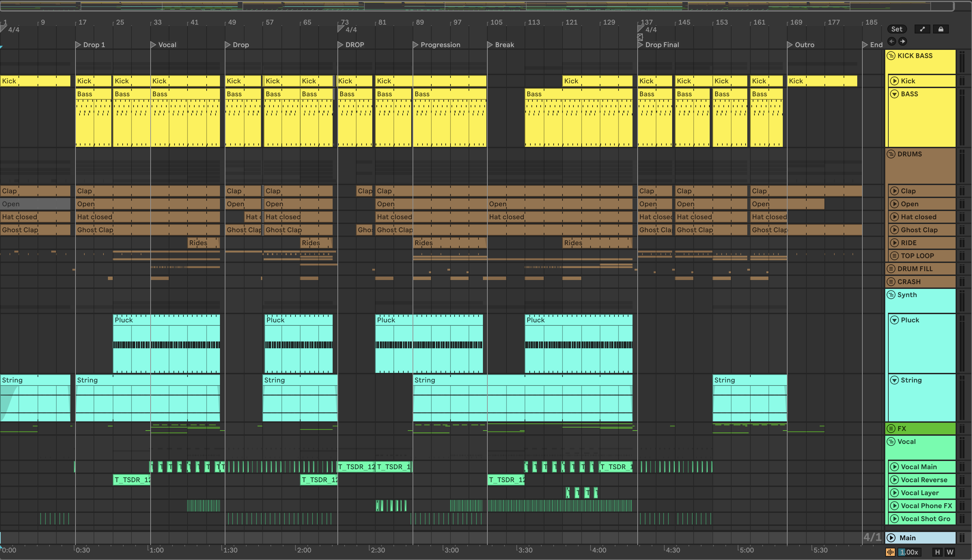Toggle the W width optimize button
972x560 pixels.
950,552
